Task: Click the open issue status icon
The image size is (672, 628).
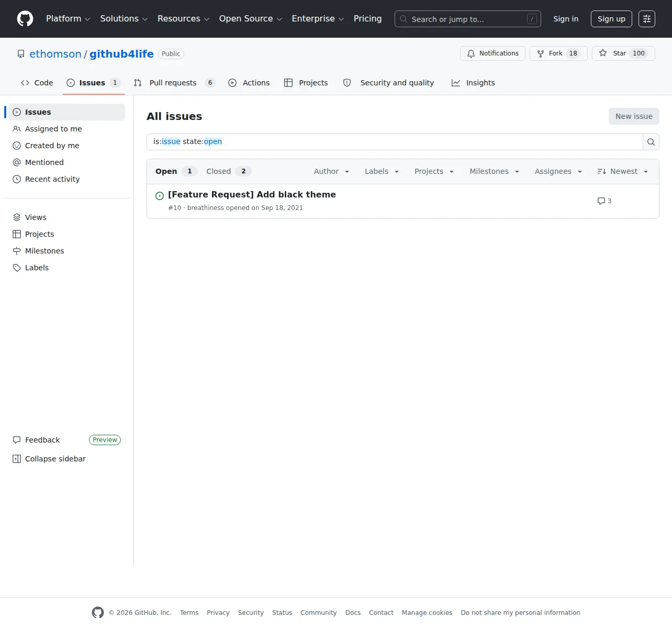Action: (x=160, y=196)
